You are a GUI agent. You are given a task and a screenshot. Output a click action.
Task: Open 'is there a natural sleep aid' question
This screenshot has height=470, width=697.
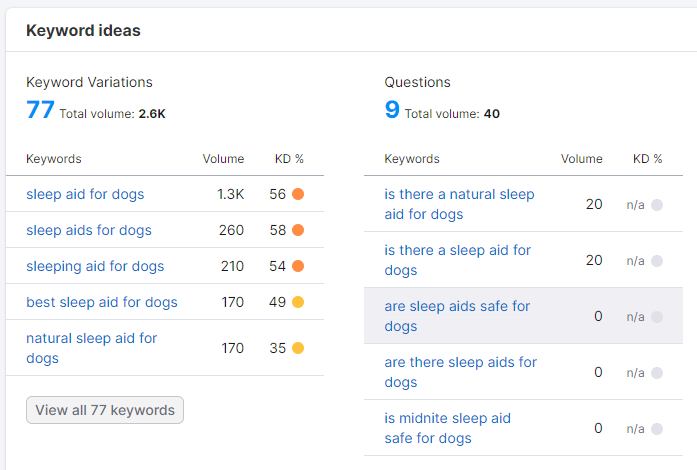tap(459, 204)
